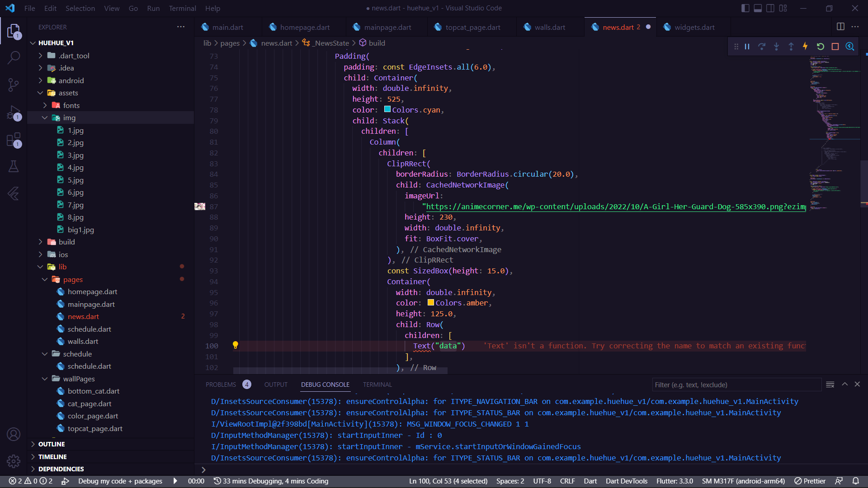Open Explorer Views and More Actions menu
This screenshot has width=868, height=488.
click(181, 27)
